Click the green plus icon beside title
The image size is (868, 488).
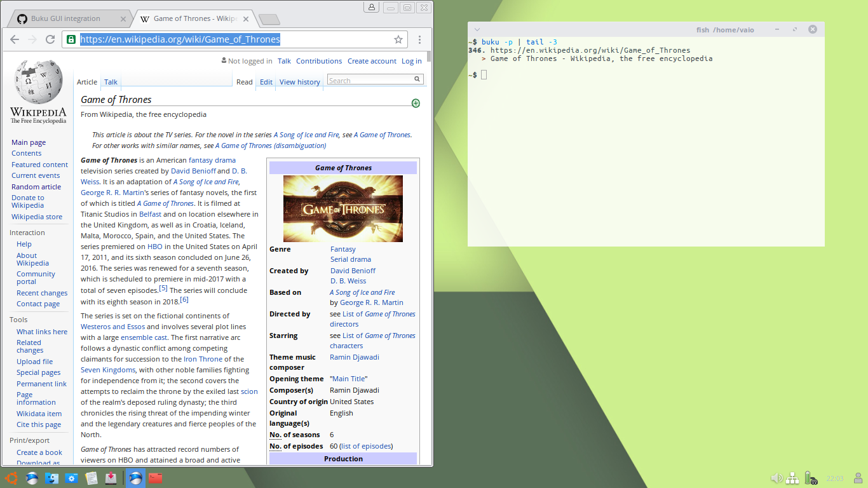[416, 103]
